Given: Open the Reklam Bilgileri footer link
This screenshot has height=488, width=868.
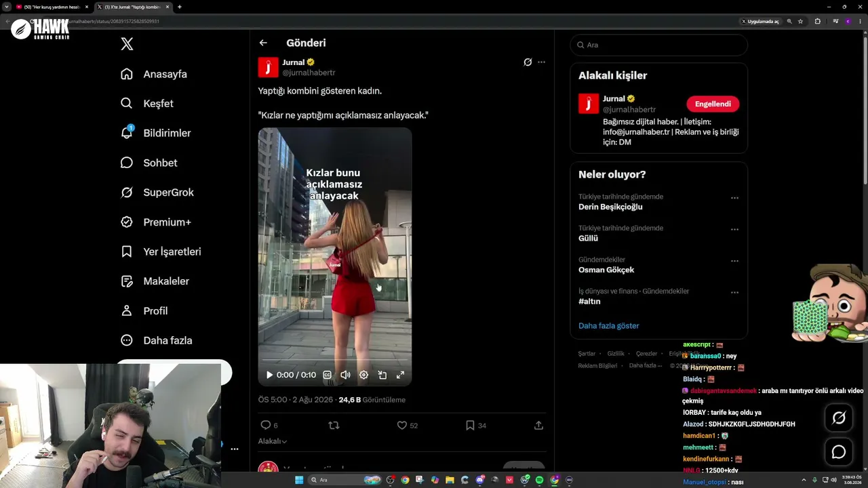Looking at the screenshot, I should [597, 366].
